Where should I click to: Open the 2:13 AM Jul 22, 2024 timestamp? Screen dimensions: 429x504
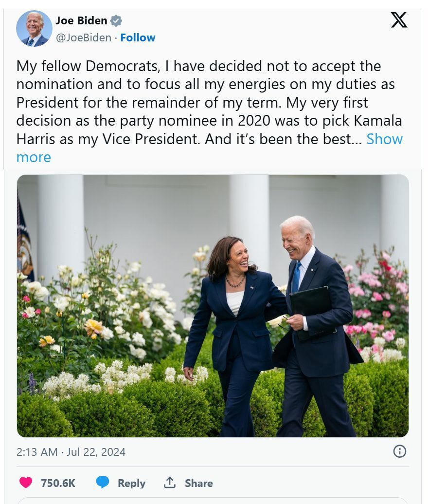tap(71, 452)
